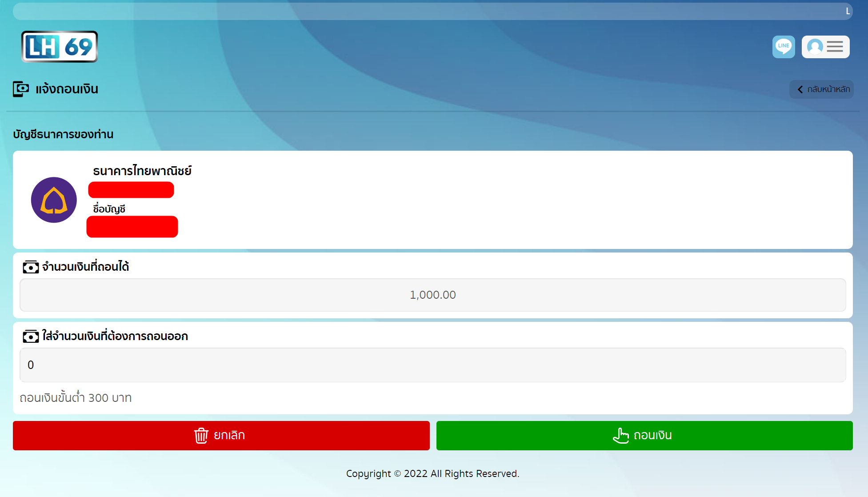This screenshot has width=868, height=497.
Task: Click the top announcement marquee bar
Action: pos(432,12)
